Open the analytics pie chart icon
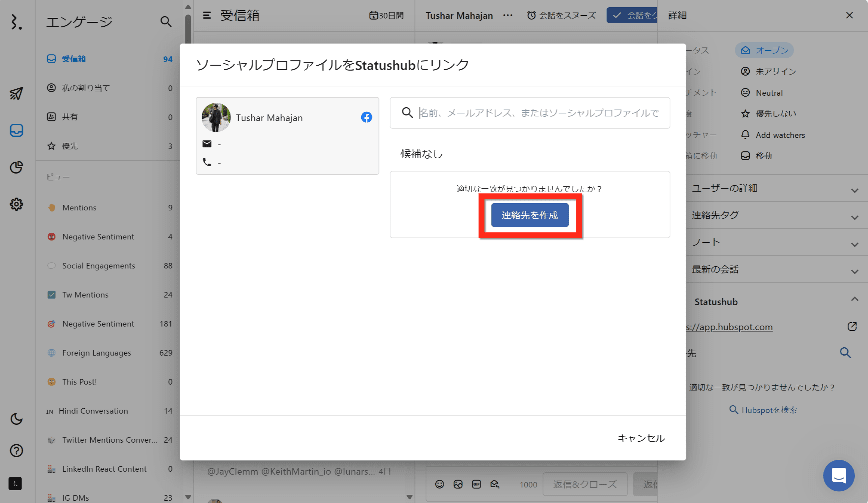The width and height of the screenshot is (868, 503). [16, 167]
